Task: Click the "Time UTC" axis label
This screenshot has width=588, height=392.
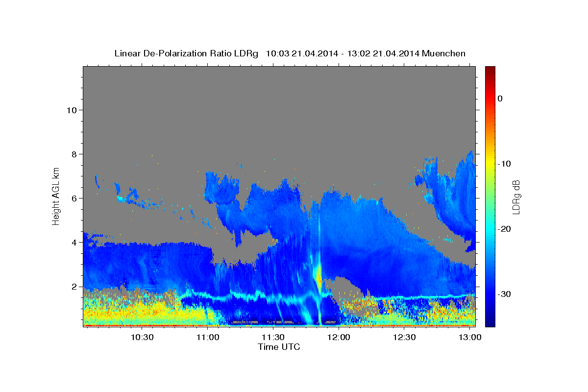Action: click(279, 347)
